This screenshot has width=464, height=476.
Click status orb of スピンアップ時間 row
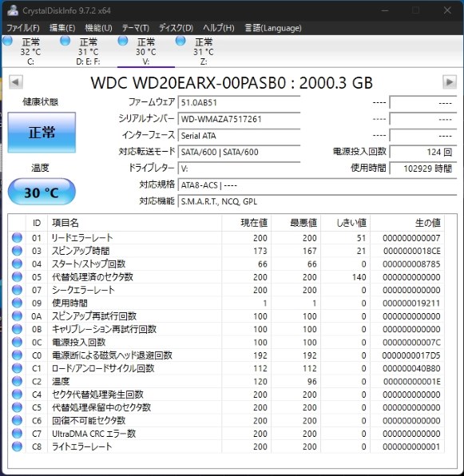tap(17, 251)
